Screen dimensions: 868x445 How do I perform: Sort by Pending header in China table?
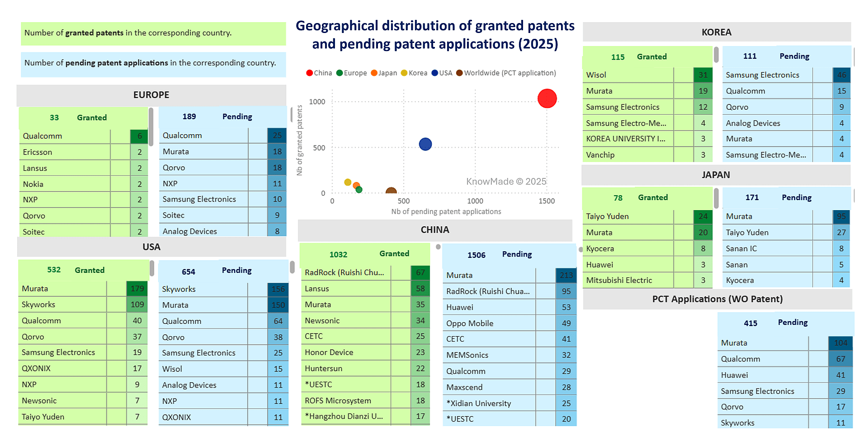tap(517, 254)
